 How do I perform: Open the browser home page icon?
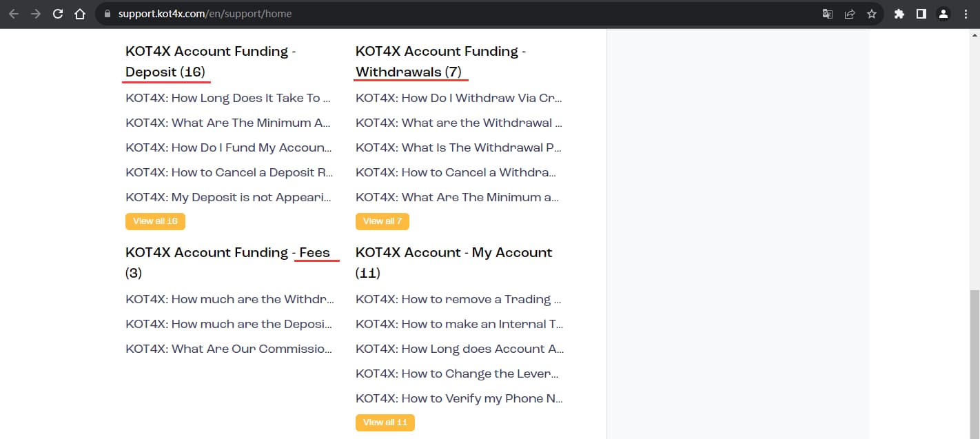80,14
